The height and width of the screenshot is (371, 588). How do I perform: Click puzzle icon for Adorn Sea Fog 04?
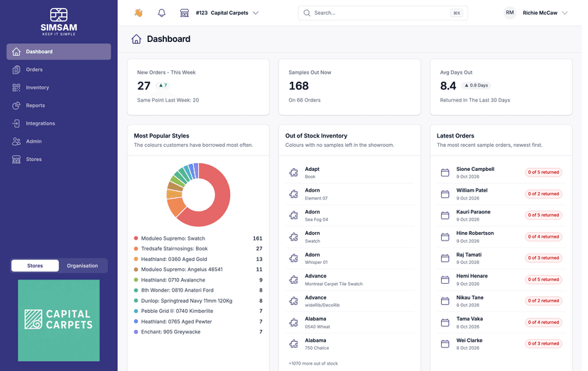pos(293,215)
